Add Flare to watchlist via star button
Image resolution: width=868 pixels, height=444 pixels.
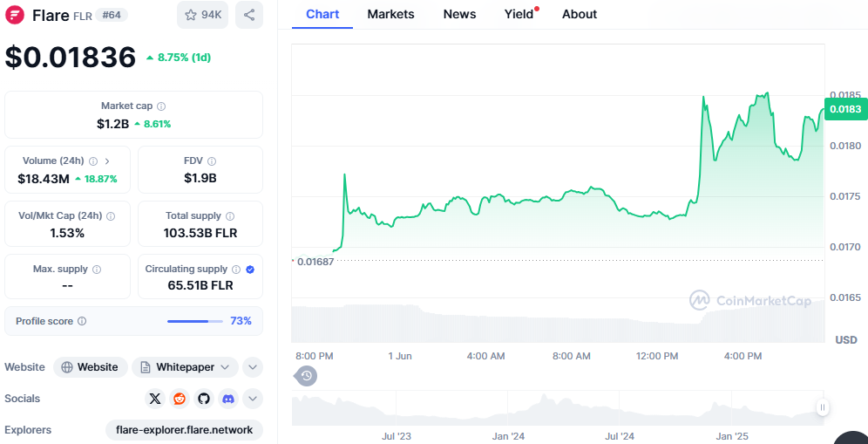pyautogui.click(x=202, y=15)
